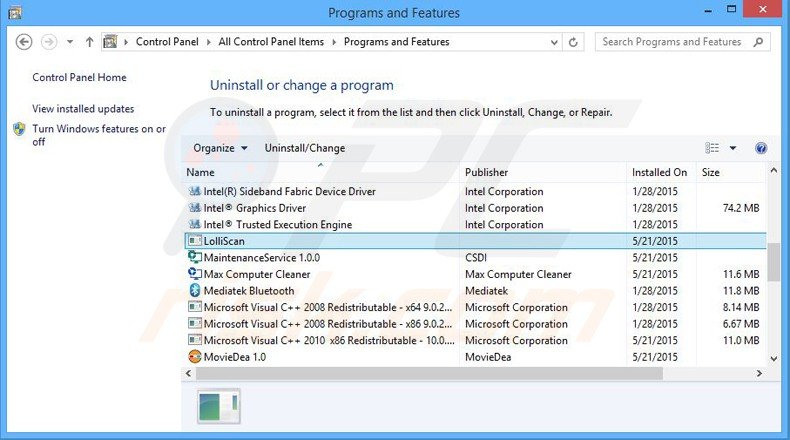Image resolution: width=790 pixels, height=440 pixels.
Task: Click the vertical scrollbar thumb
Action: [x=773, y=262]
